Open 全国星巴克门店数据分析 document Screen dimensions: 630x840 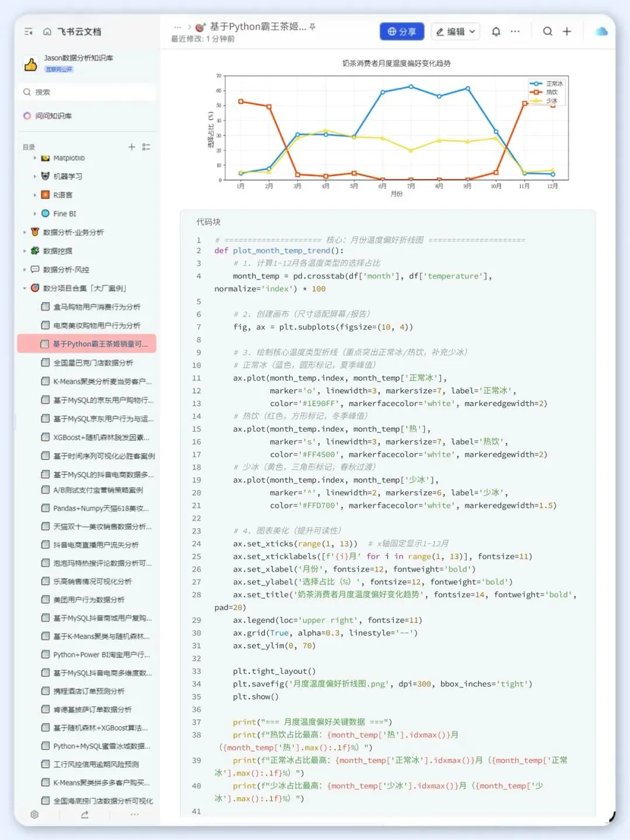93,363
